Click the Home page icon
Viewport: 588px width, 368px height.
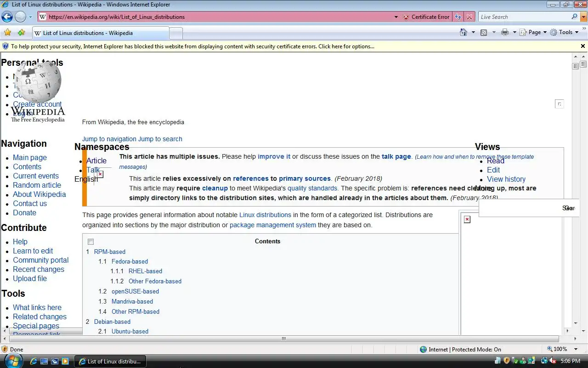(464, 32)
